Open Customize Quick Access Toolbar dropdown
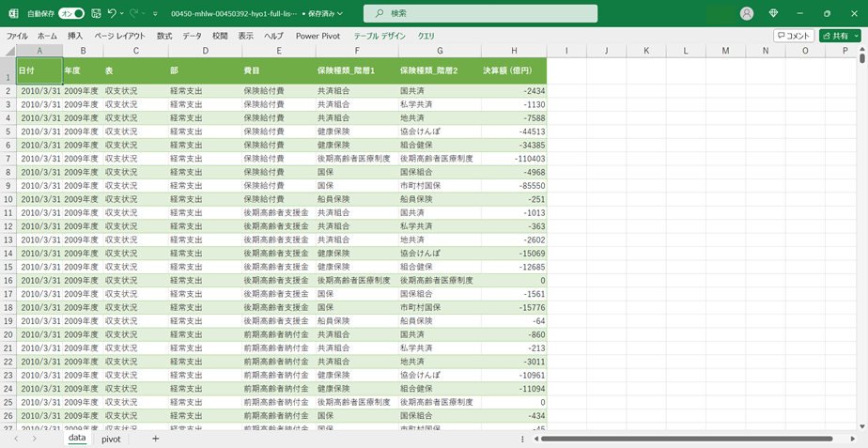Viewport: 868px width, 448px height. [155, 14]
